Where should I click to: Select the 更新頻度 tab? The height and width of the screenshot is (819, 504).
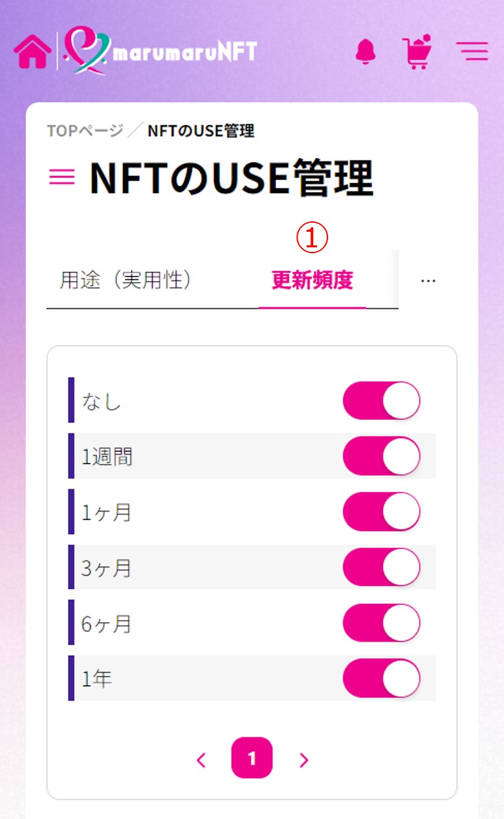312,280
